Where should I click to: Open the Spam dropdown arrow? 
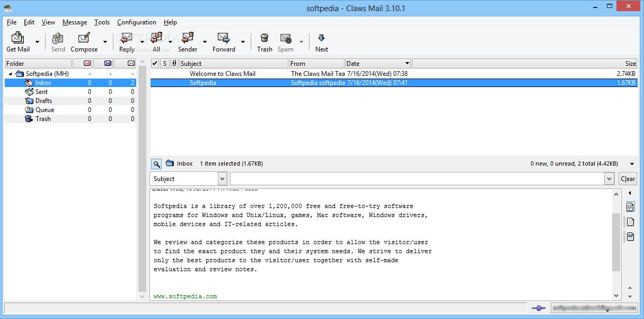[x=301, y=42]
